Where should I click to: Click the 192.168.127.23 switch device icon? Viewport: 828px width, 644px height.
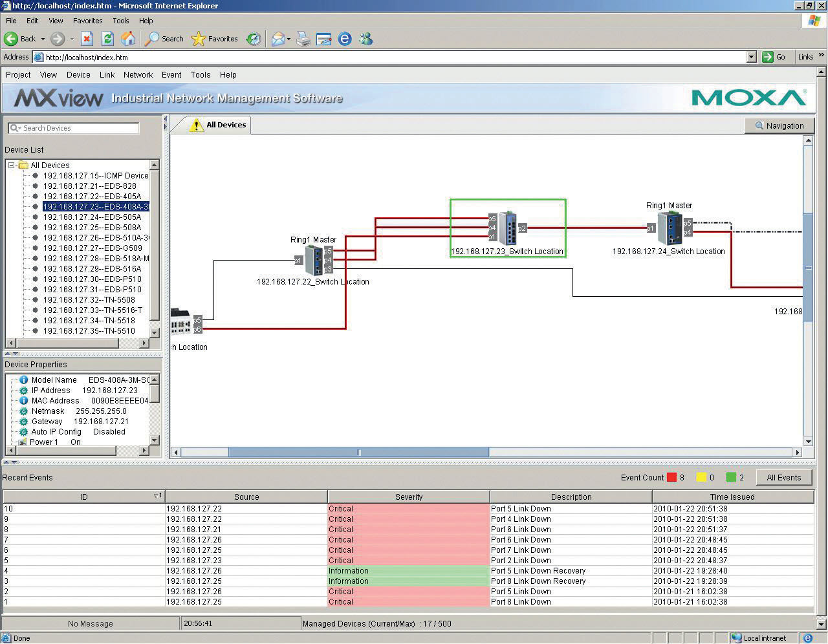tap(508, 228)
